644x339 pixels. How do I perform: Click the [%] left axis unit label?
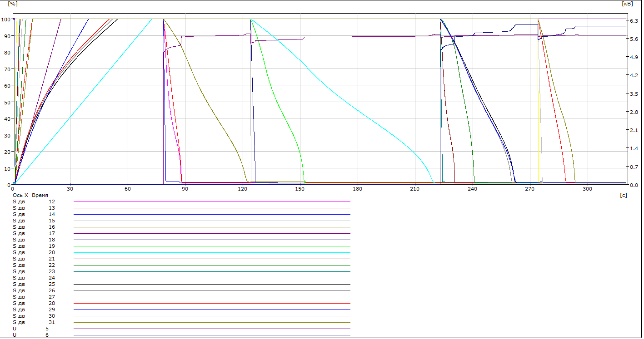point(12,3)
